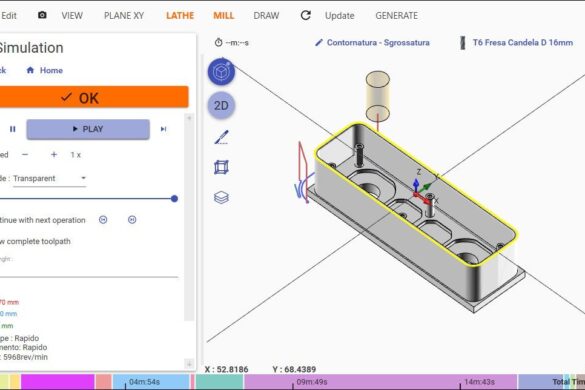Screen dimensions: 585x390
Task: Select the 3D isometric view icon
Action: coord(221,72)
